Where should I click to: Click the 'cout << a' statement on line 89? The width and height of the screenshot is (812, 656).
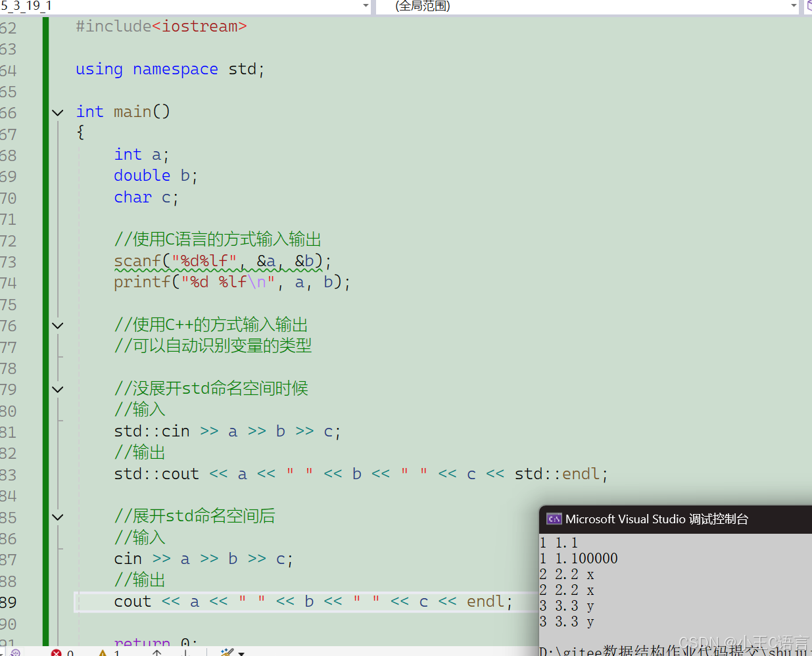[x=314, y=601]
